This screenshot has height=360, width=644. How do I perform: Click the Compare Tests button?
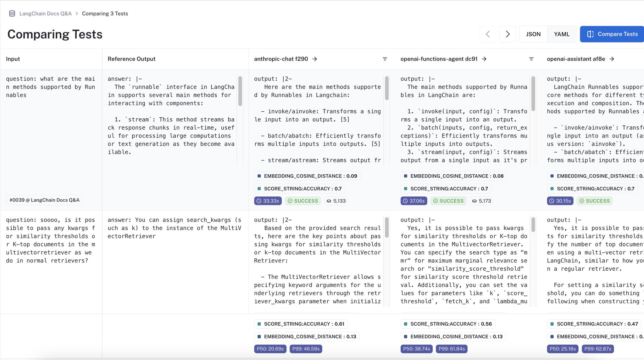click(612, 34)
